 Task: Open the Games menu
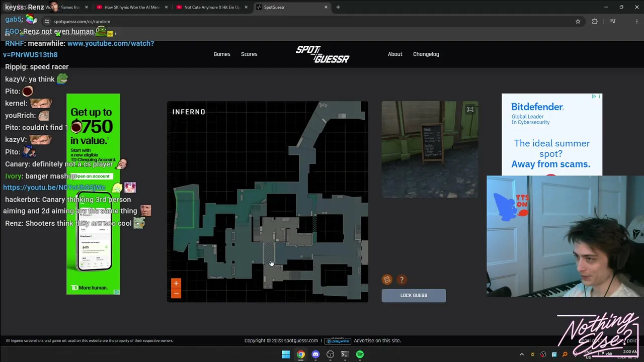click(x=222, y=54)
